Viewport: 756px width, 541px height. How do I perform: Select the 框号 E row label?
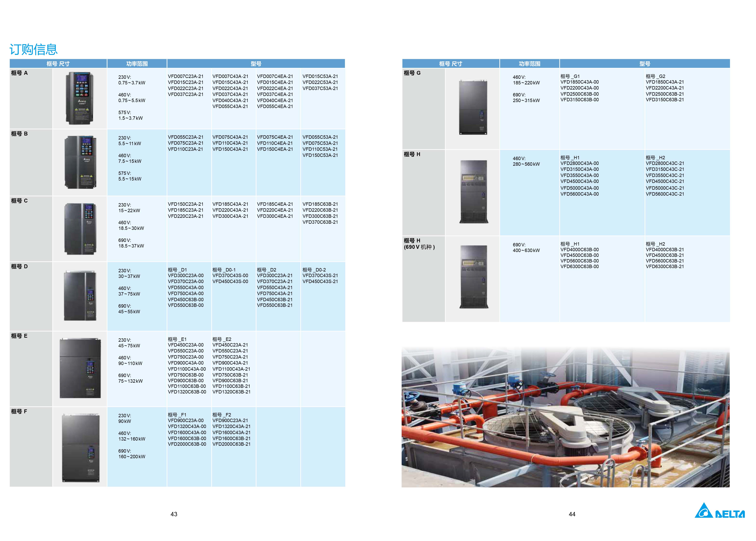19,336
